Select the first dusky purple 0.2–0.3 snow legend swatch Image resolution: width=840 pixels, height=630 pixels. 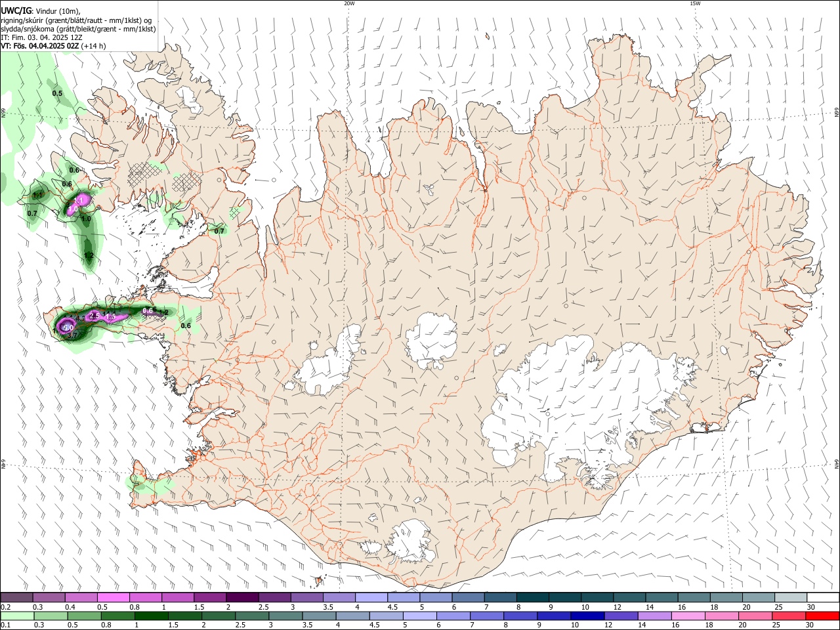(x=16, y=597)
